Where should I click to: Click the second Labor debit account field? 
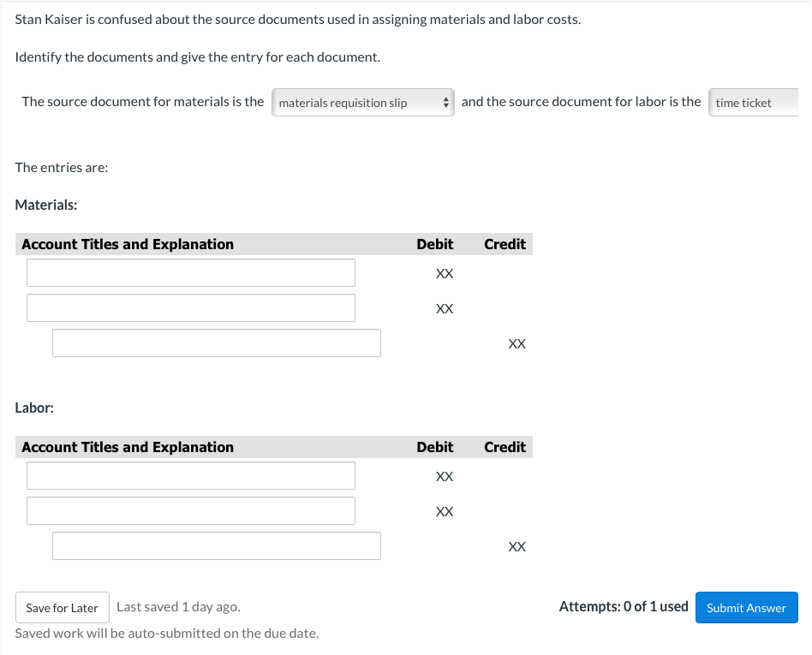tap(191, 511)
